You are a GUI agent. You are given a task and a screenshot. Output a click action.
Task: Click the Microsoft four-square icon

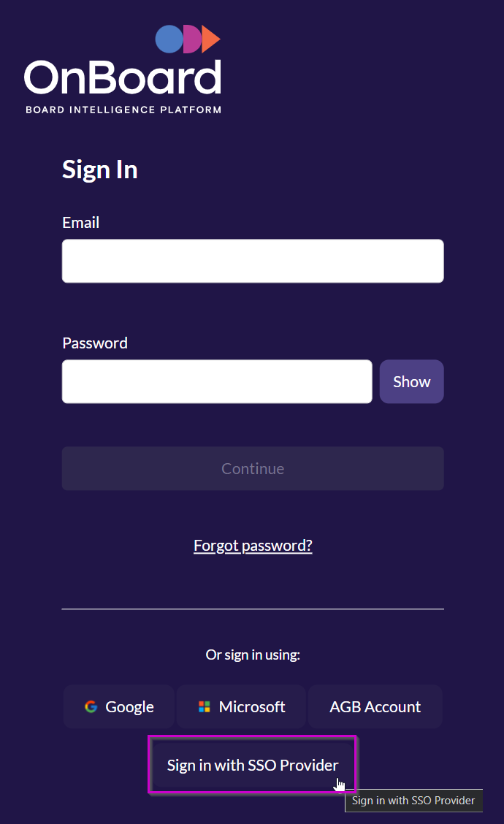pyautogui.click(x=203, y=706)
